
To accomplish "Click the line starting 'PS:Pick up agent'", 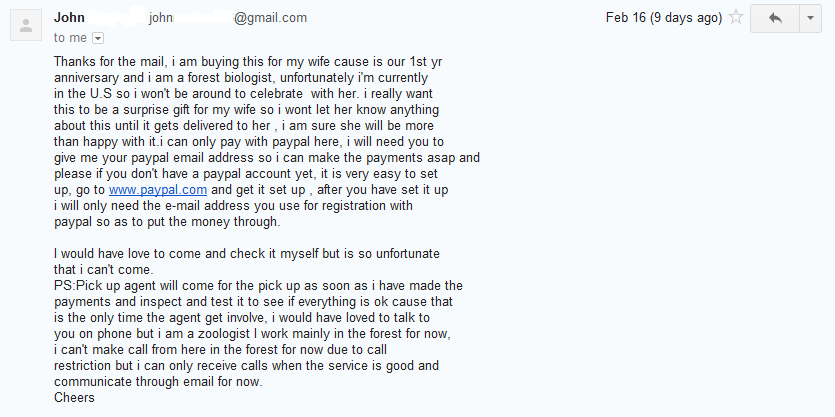I will [258, 285].
